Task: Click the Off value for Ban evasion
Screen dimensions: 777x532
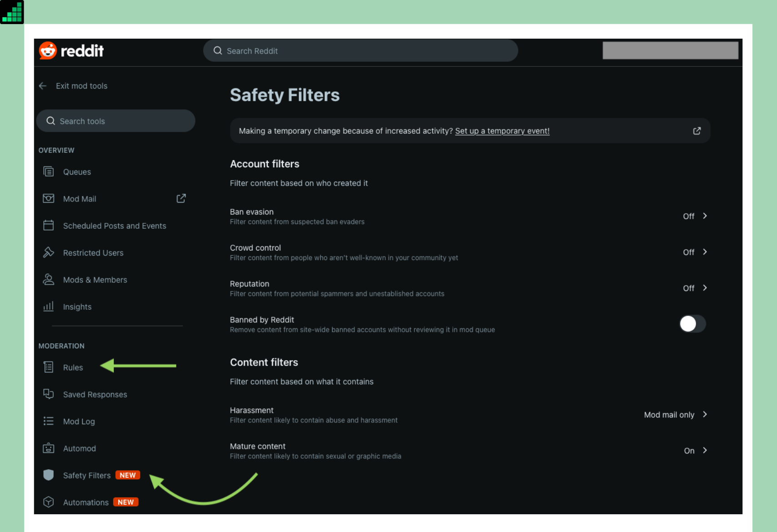Action: pos(688,216)
